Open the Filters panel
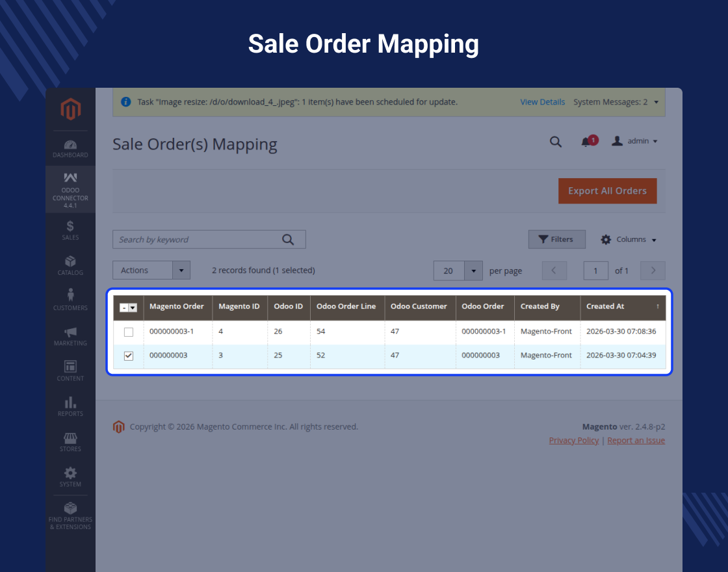Viewport: 728px width, 572px height. point(556,240)
